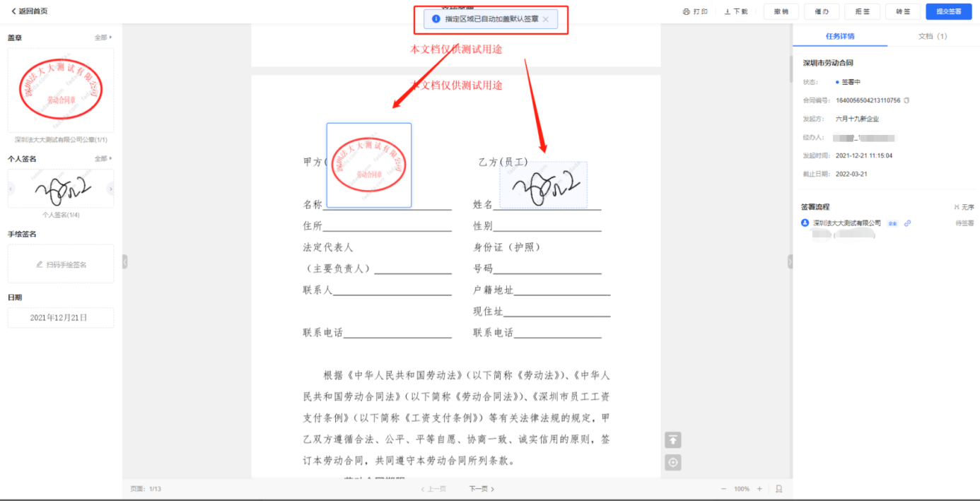
Task: Expand 全部 next to 盖章 section
Action: [103, 37]
